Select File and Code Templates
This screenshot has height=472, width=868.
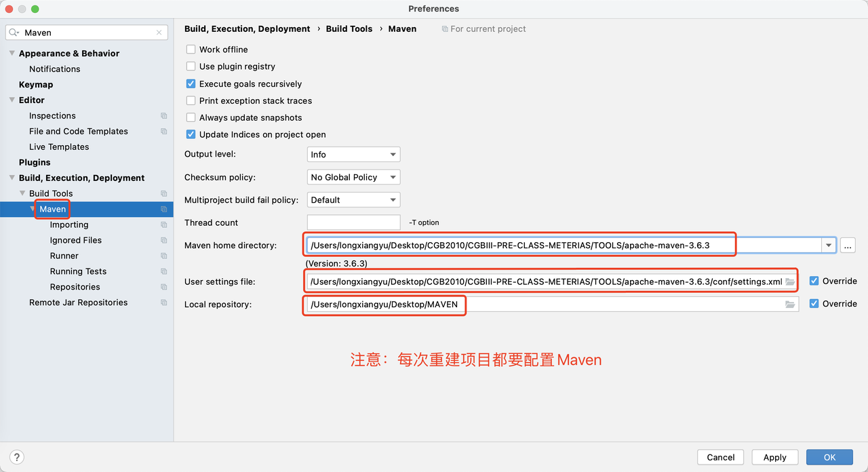(x=79, y=132)
